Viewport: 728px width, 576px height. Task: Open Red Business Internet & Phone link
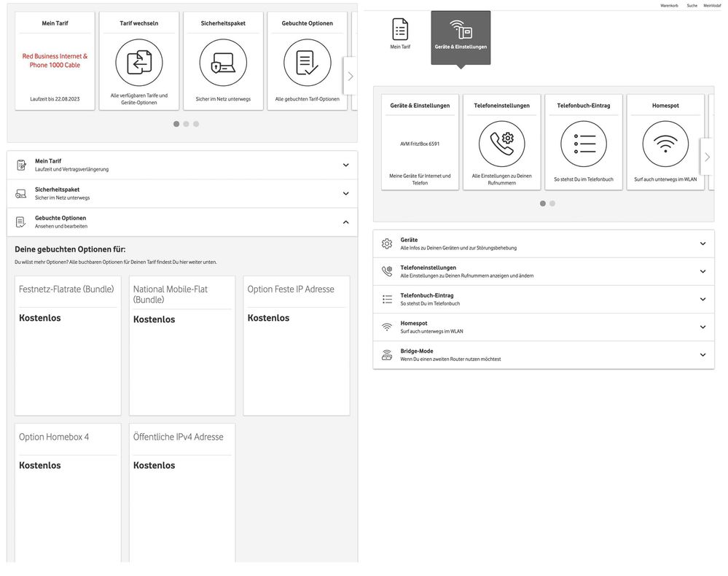(55, 61)
